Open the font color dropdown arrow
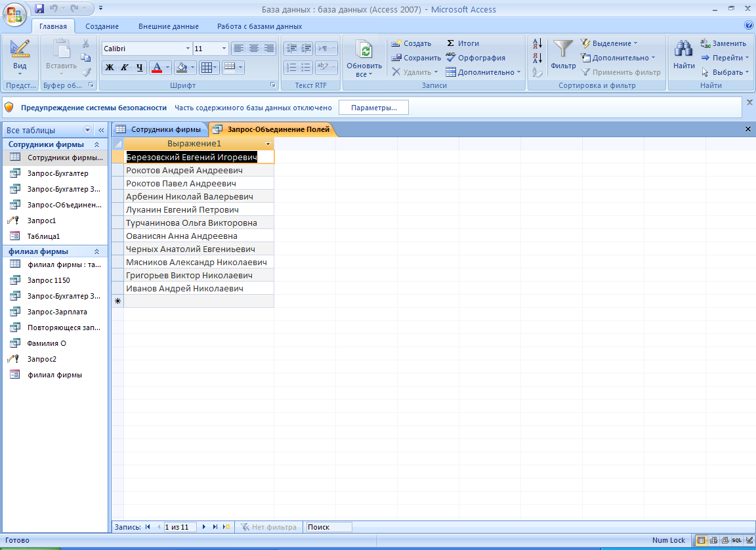This screenshot has height=550, width=756. coord(168,68)
